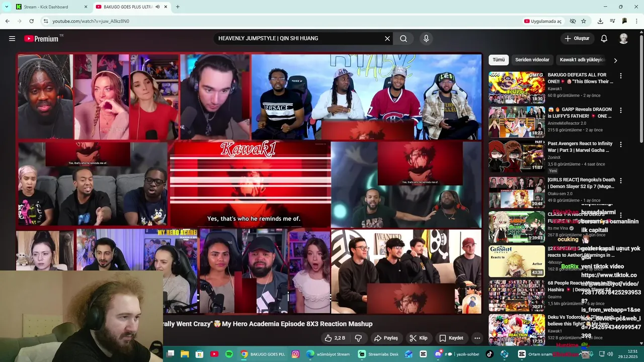Show next filter chips with right arrow

tap(615, 60)
